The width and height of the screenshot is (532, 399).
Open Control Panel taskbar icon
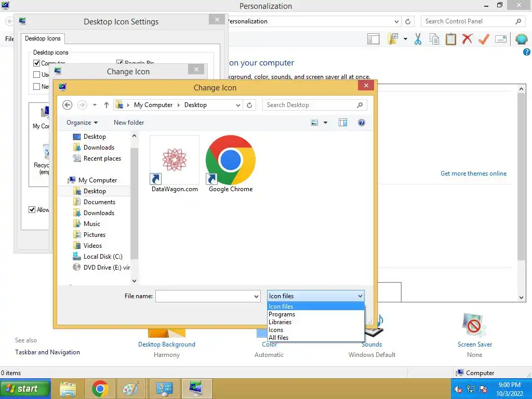(x=165, y=389)
